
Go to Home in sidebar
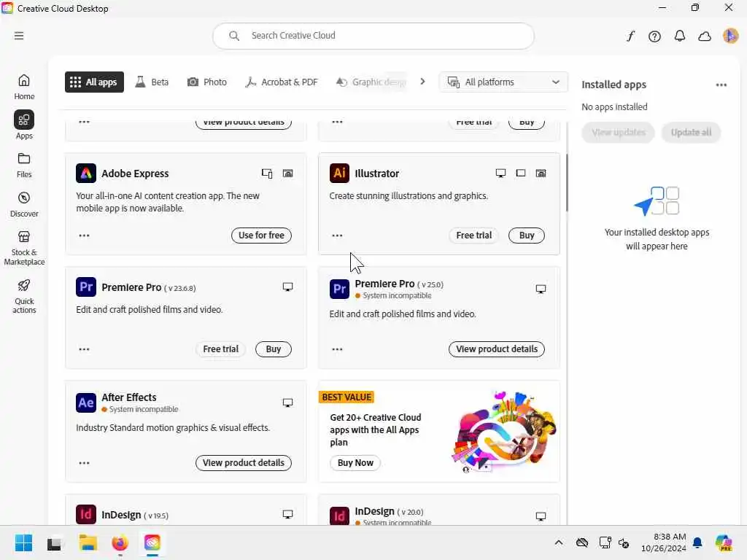click(x=24, y=87)
